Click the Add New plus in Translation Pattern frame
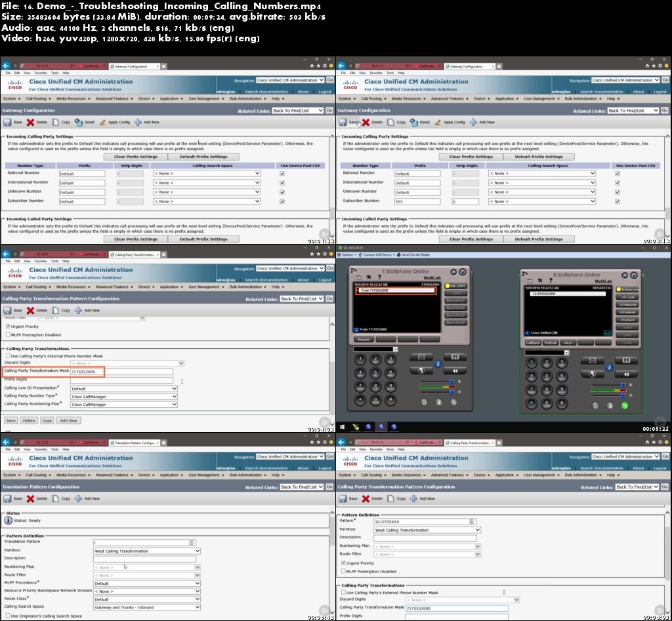Screen dimensions: 672x621 click(x=78, y=498)
